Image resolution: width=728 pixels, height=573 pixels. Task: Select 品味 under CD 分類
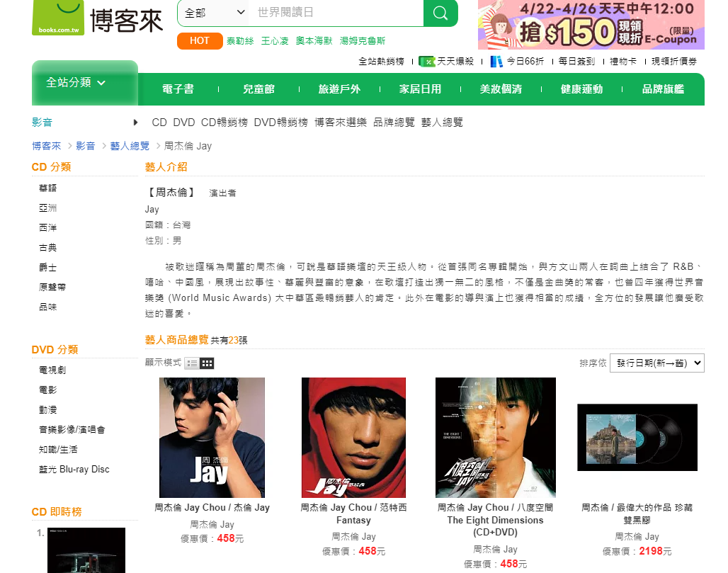coord(48,307)
